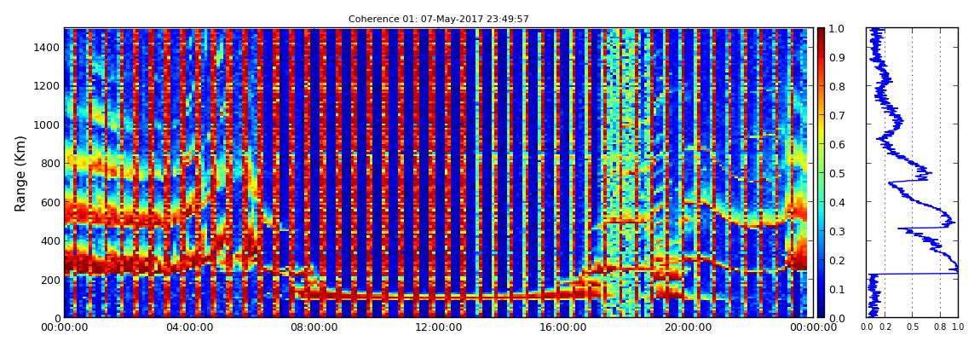Click the 04:00:00 time axis label
The width and height of the screenshot is (980, 347).
click(187, 327)
